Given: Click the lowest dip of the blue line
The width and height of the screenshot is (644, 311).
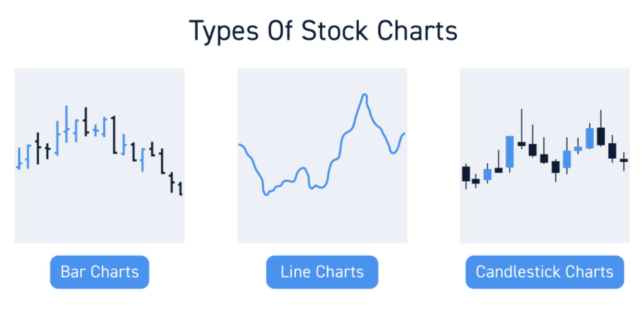Looking at the screenshot, I should click(x=266, y=194).
